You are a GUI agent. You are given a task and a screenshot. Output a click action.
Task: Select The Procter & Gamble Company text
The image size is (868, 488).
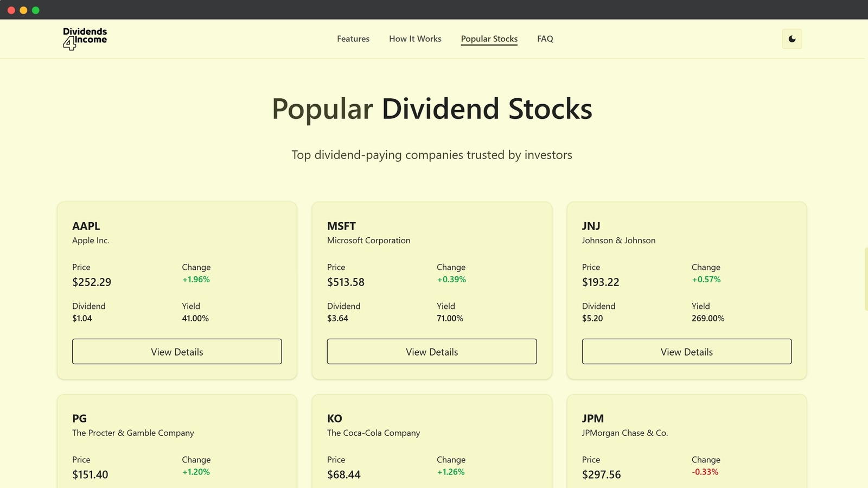(x=133, y=433)
